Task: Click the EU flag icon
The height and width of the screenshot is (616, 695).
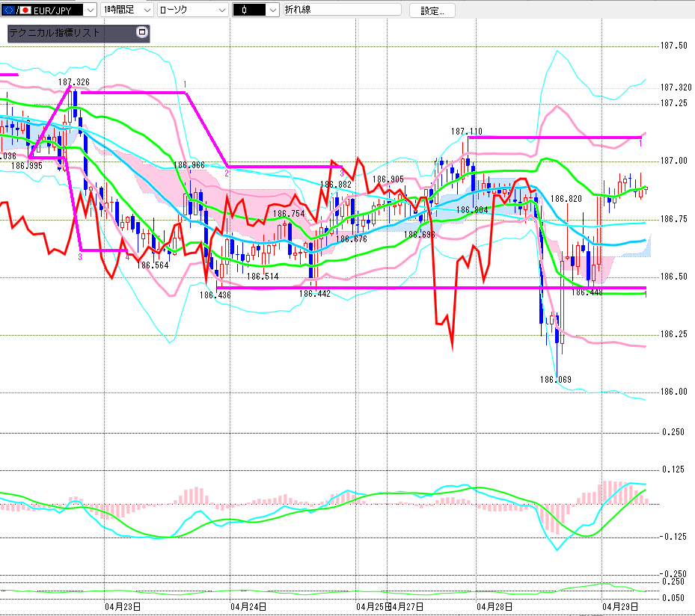Action: tap(8, 10)
